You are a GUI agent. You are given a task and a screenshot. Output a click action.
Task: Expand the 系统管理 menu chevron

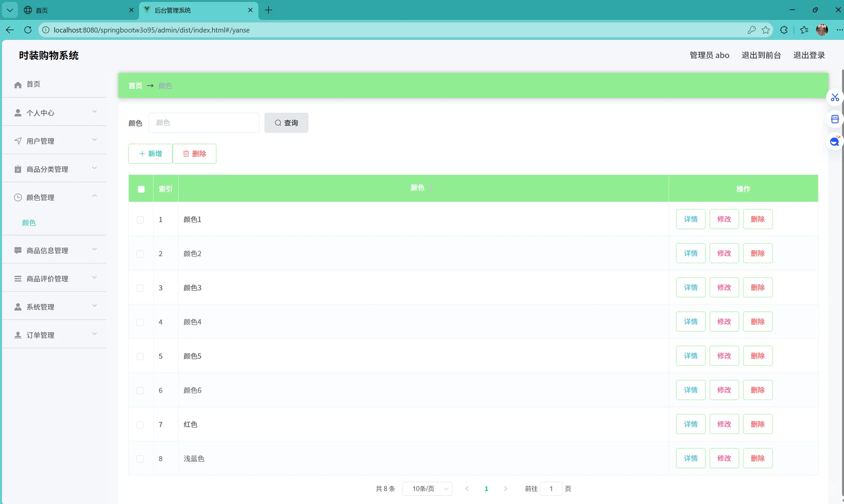pos(94,306)
